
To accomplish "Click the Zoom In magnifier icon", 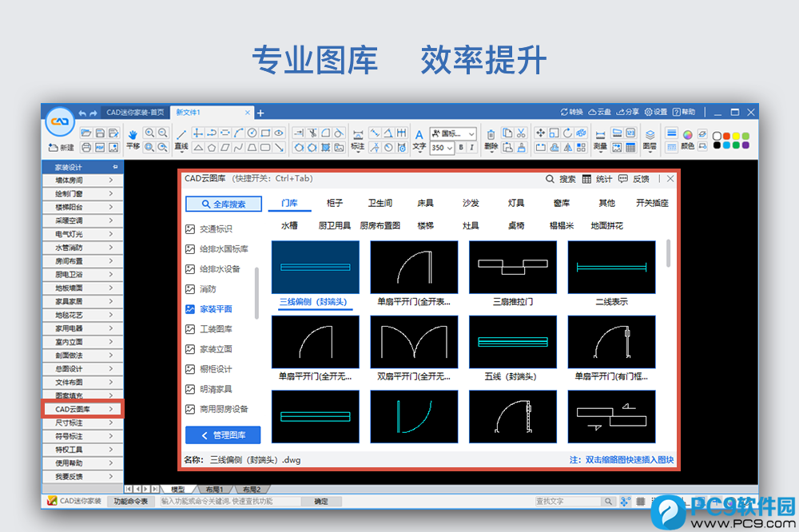I will [x=149, y=133].
